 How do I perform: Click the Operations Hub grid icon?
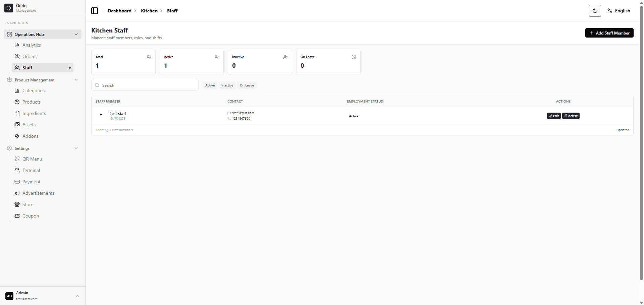pyautogui.click(x=9, y=34)
